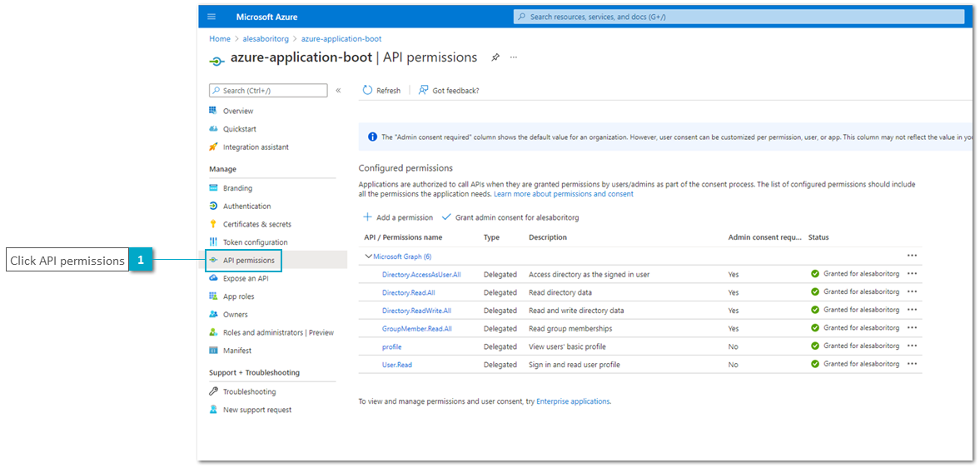Click the API / Permissions name column header

pyautogui.click(x=403, y=237)
